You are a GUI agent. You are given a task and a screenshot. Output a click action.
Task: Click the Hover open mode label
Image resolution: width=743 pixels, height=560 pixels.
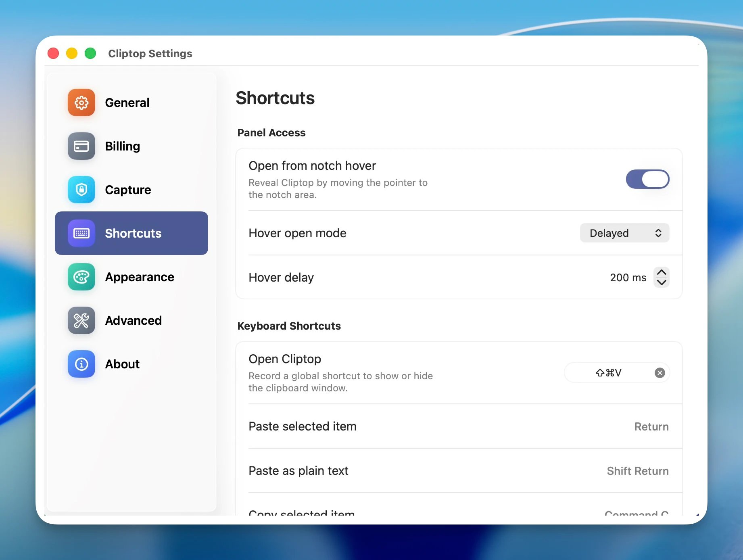(298, 233)
